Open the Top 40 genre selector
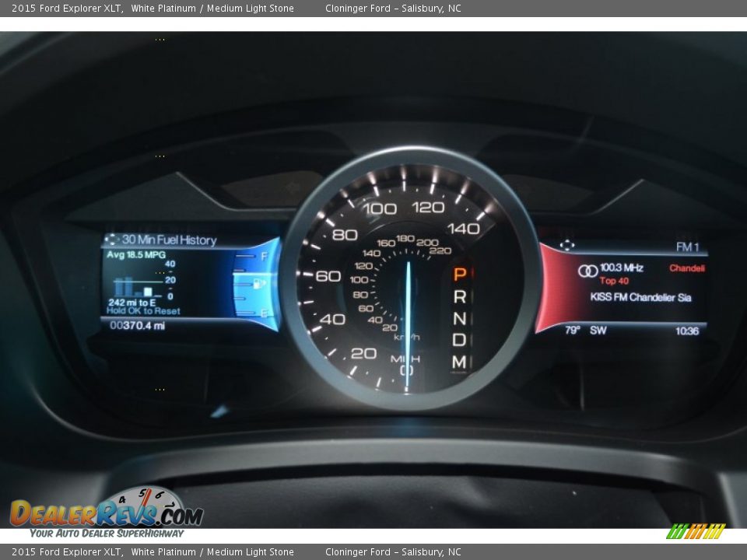Image resolution: width=747 pixels, height=560 pixels. point(614,280)
